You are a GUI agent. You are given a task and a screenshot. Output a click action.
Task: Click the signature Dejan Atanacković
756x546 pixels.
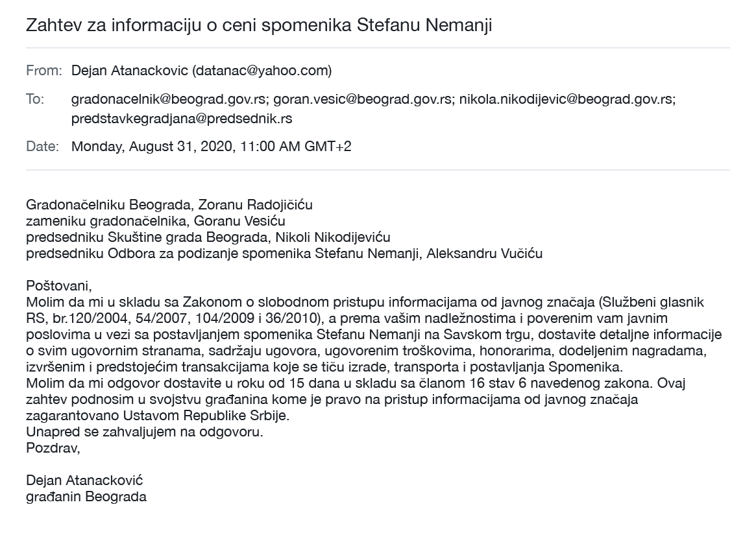tap(84, 481)
